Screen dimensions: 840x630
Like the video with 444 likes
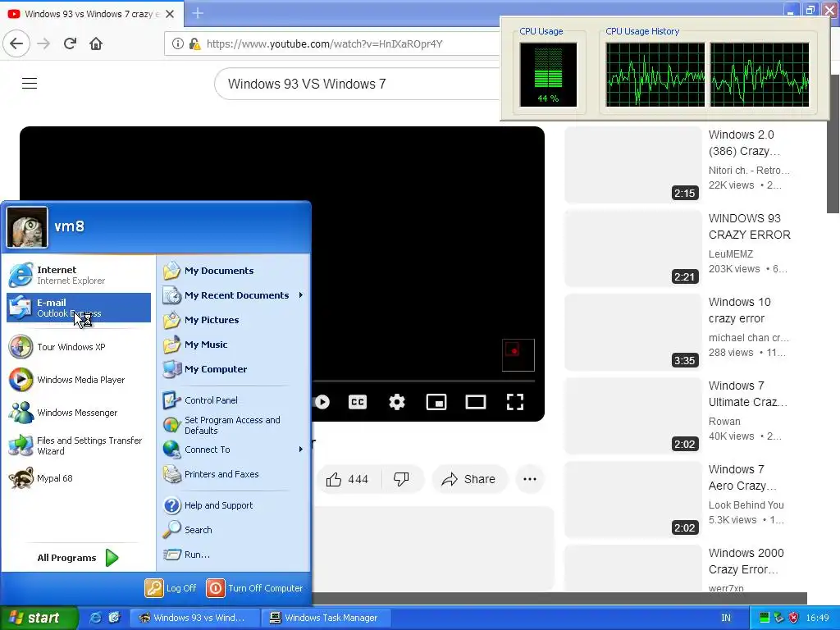click(348, 479)
